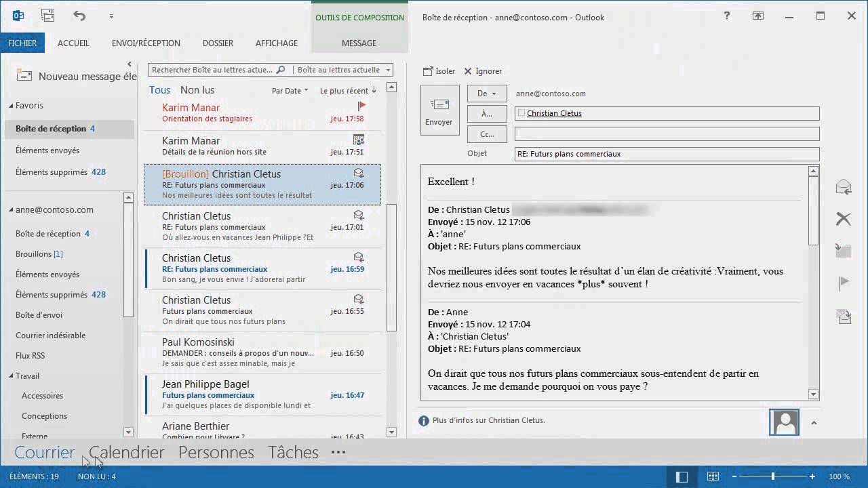Screen dimensions: 868x488
Task: Click Nouveau message électronique button
Action: click(x=75, y=77)
